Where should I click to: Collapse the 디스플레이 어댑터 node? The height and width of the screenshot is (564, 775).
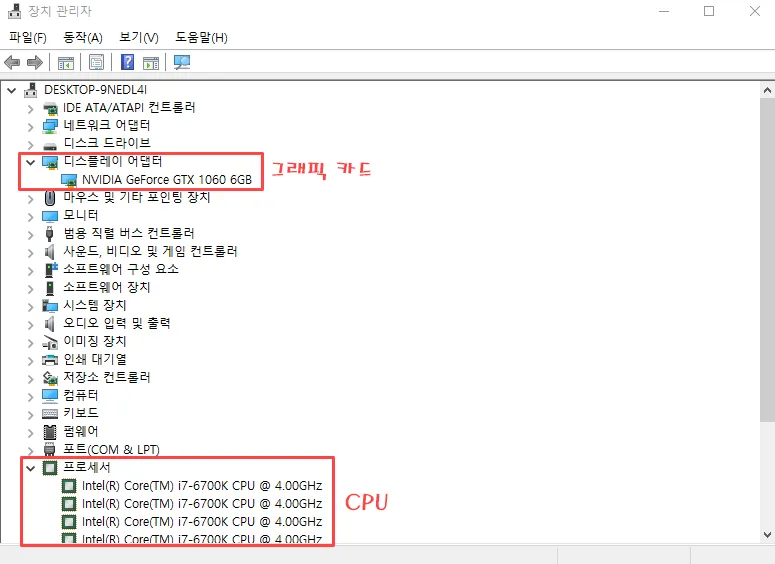(x=31, y=162)
